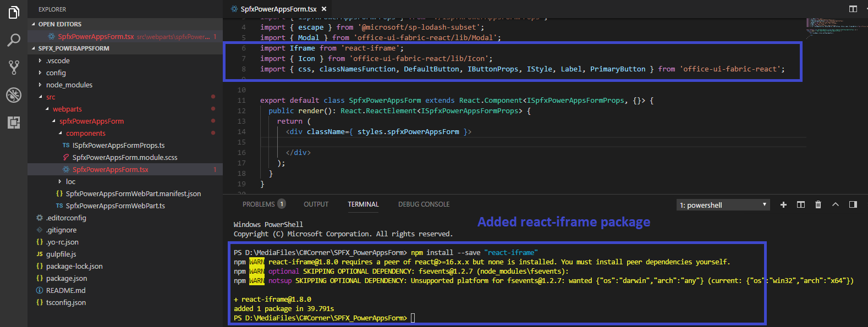Expand the config folder
This screenshot has width=868, height=327.
[x=56, y=73]
